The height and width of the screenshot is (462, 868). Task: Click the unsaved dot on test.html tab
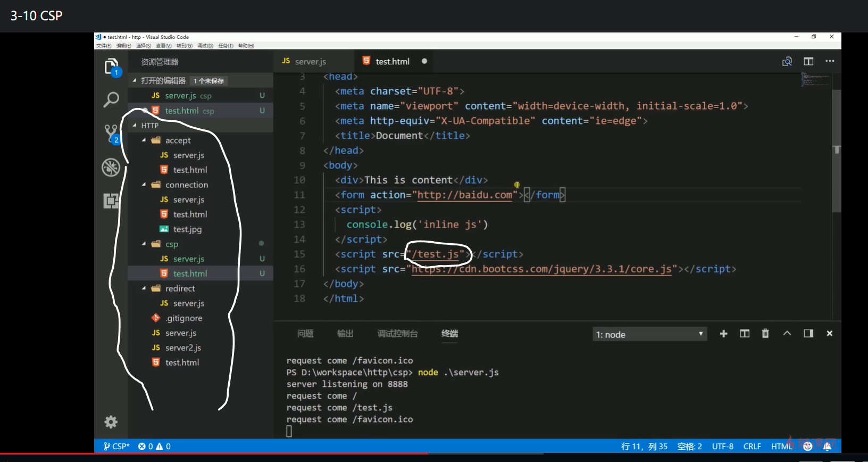424,61
